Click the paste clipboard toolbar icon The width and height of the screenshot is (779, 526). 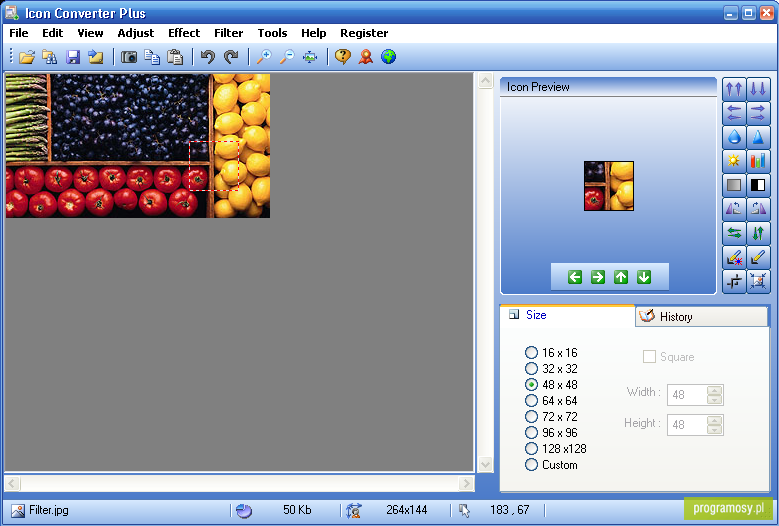coord(175,57)
